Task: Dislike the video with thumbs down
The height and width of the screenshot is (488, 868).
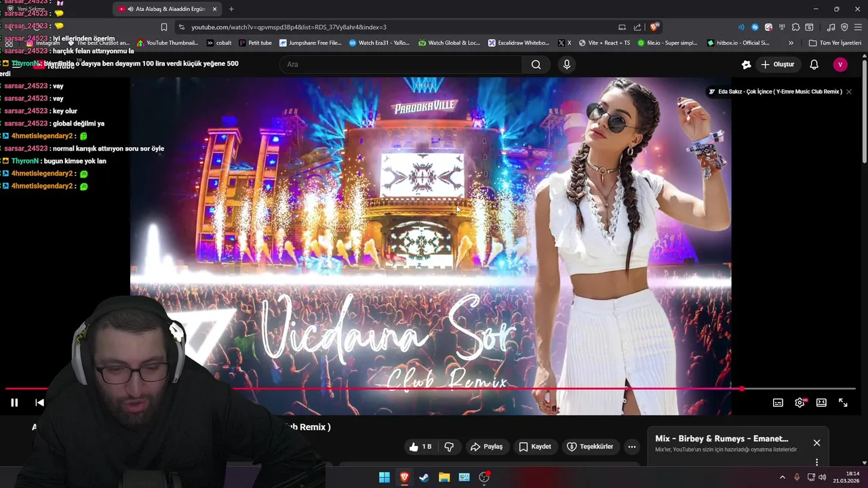Action: point(449,447)
